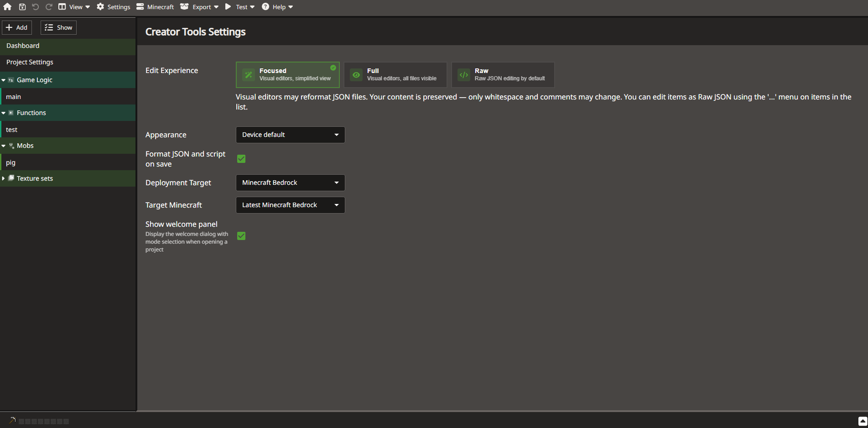Open Settings with the gear icon
This screenshot has height=428, width=868.
tap(100, 7)
